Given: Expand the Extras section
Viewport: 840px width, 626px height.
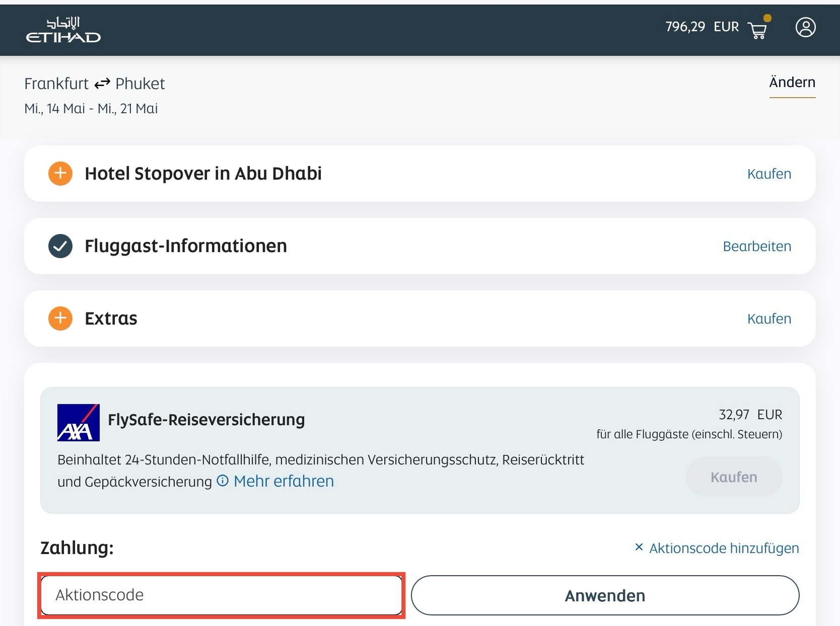Looking at the screenshot, I should [111, 319].
